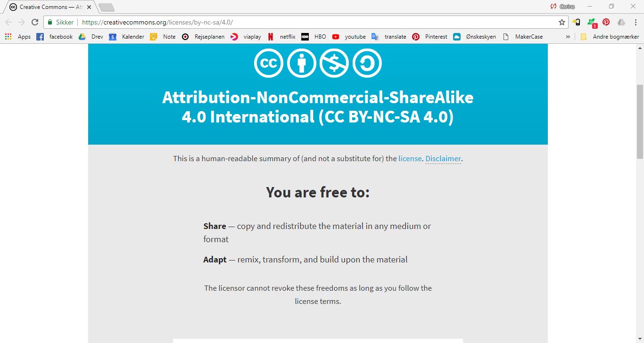Go back using the browser back arrow
The height and width of the screenshot is (343, 644).
tap(8, 22)
